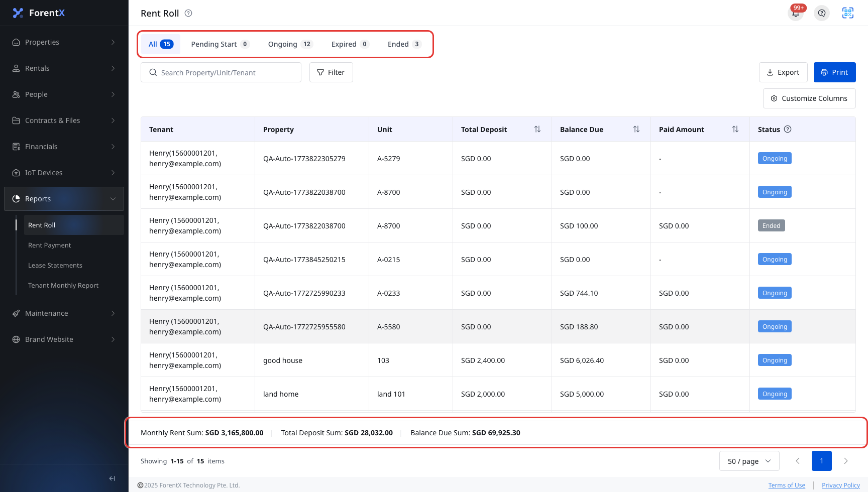868x492 pixels.
Task: Collapse the sidebar using the bottom arrow icon
Action: 112,478
